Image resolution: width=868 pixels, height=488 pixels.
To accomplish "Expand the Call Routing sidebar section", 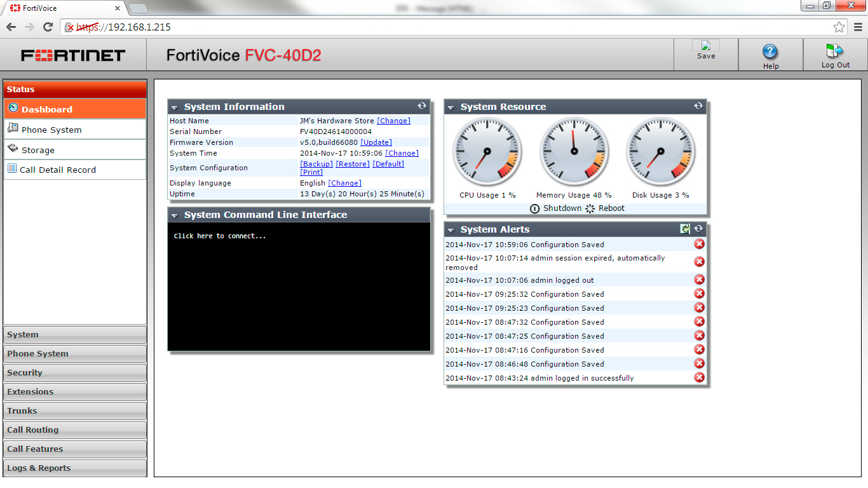I will coord(75,430).
